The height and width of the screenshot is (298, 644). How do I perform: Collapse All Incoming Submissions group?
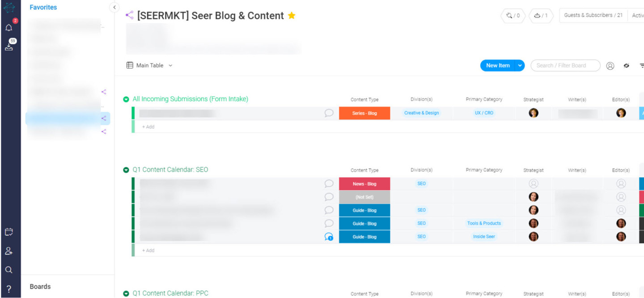pyautogui.click(x=126, y=99)
